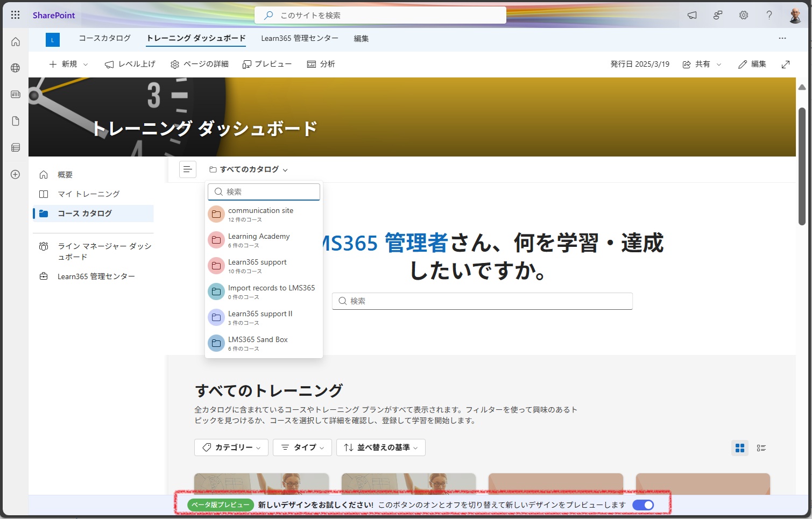Select Import records to LMS365 entry
Viewport: 812px width, 519px height.
pyautogui.click(x=264, y=292)
